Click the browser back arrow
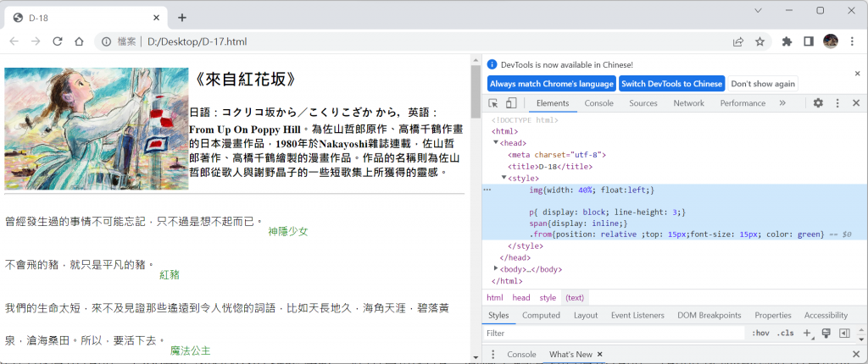The height and width of the screenshot is (364, 868). (14, 41)
